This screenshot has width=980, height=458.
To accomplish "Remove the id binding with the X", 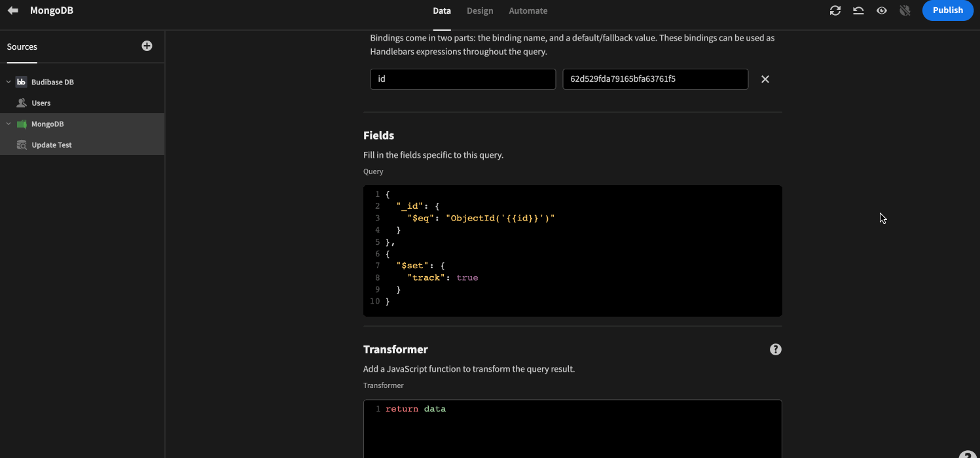I will coord(765,79).
